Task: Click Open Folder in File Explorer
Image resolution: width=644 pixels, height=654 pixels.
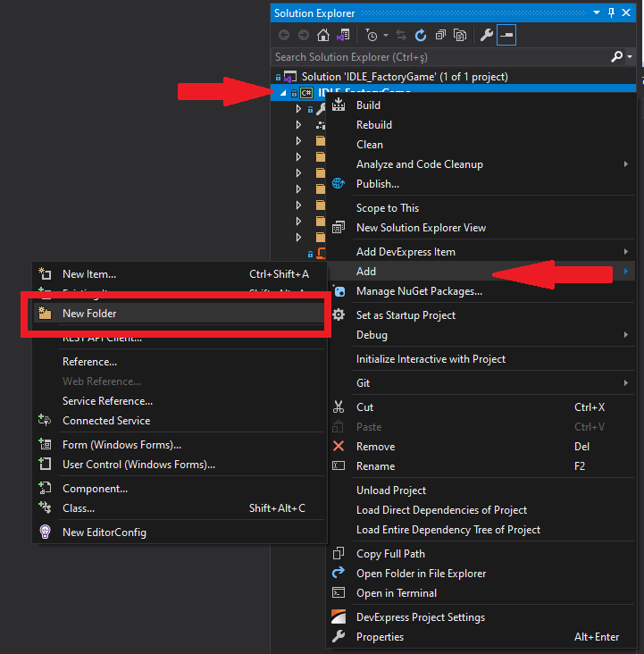Action: click(x=421, y=574)
